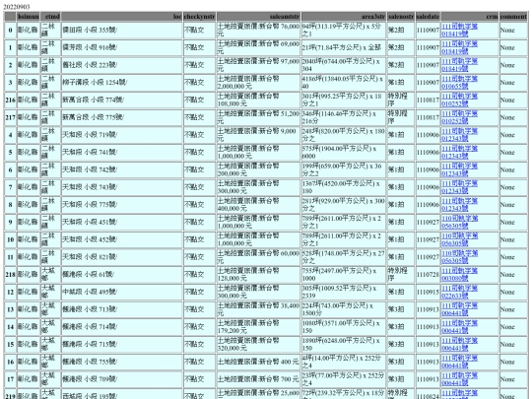The height and width of the screenshot is (399, 532).
Task: Click area cell 6248.00平方公尺
Action: [344, 345]
